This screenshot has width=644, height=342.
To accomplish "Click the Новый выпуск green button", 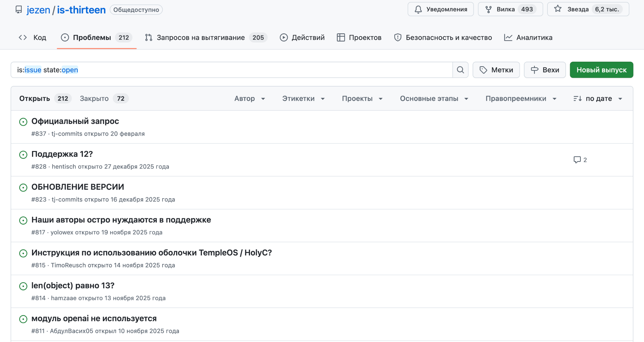I will pyautogui.click(x=601, y=70).
